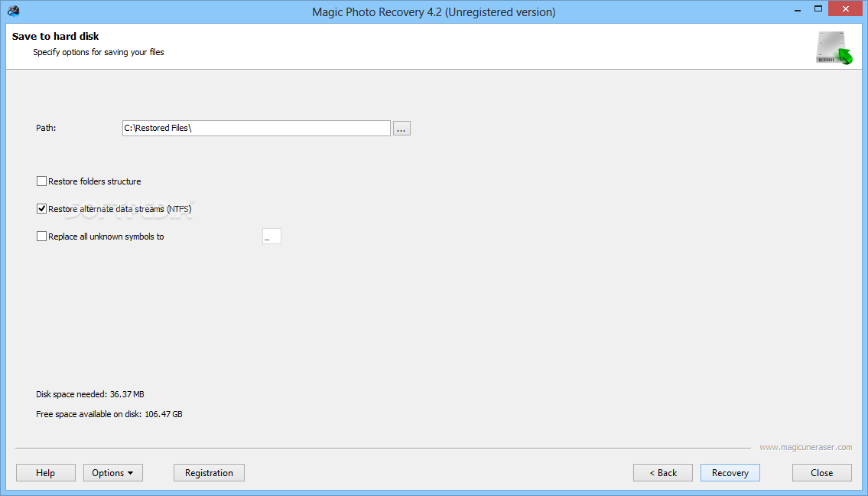Start the Recovery process
Image resolution: width=868 pixels, height=496 pixels.
730,473
